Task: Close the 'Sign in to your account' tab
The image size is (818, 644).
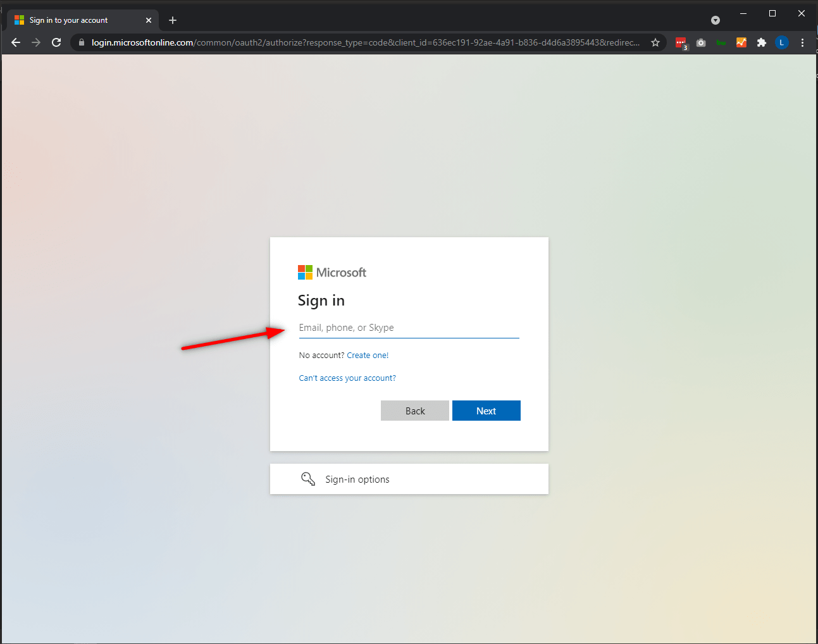Action: pyautogui.click(x=149, y=20)
